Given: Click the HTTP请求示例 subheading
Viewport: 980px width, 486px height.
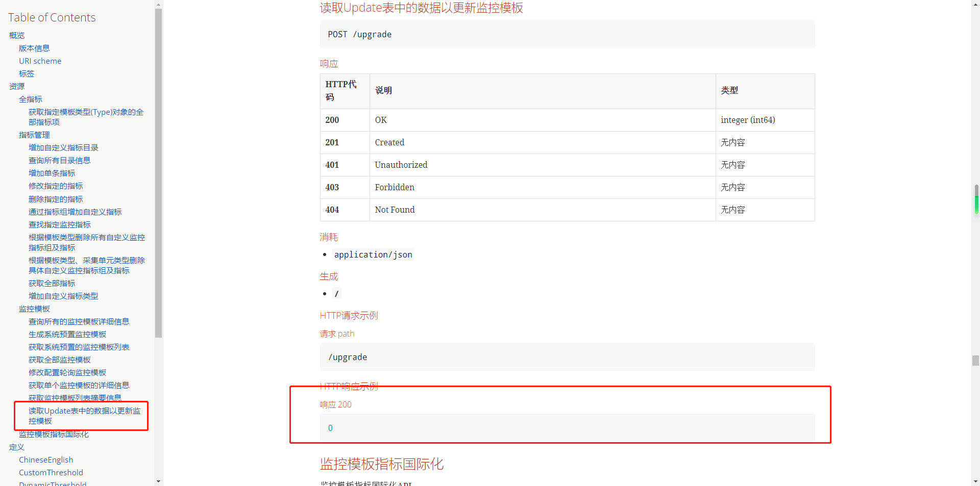Looking at the screenshot, I should click(349, 315).
